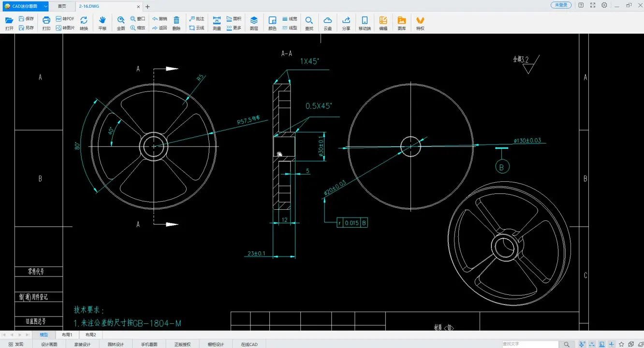This screenshot has height=348, width=644.
Task: Click the 分享 share icon
Action: [x=346, y=23]
